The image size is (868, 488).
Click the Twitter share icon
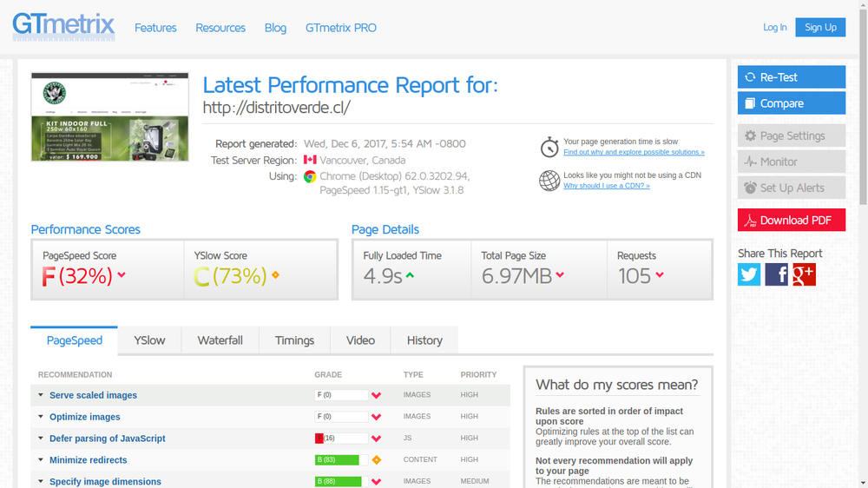[749, 274]
